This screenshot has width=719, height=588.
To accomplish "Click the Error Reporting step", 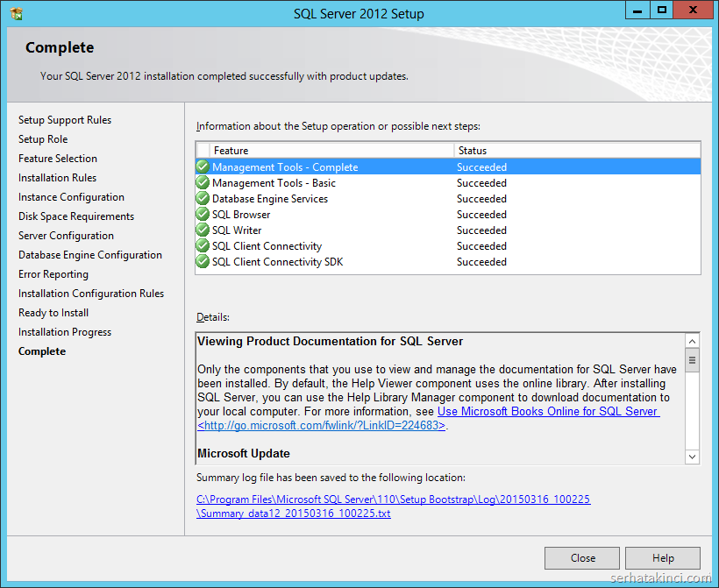I will point(53,273).
